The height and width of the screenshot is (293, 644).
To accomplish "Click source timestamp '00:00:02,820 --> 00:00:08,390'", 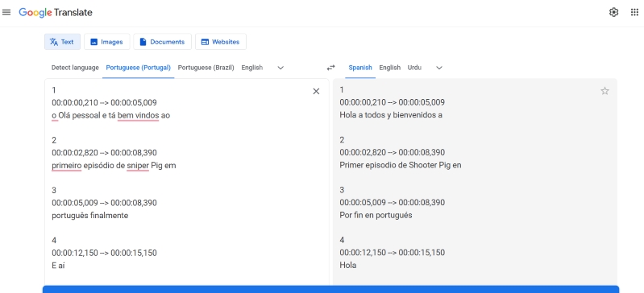I will pos(104,153).
